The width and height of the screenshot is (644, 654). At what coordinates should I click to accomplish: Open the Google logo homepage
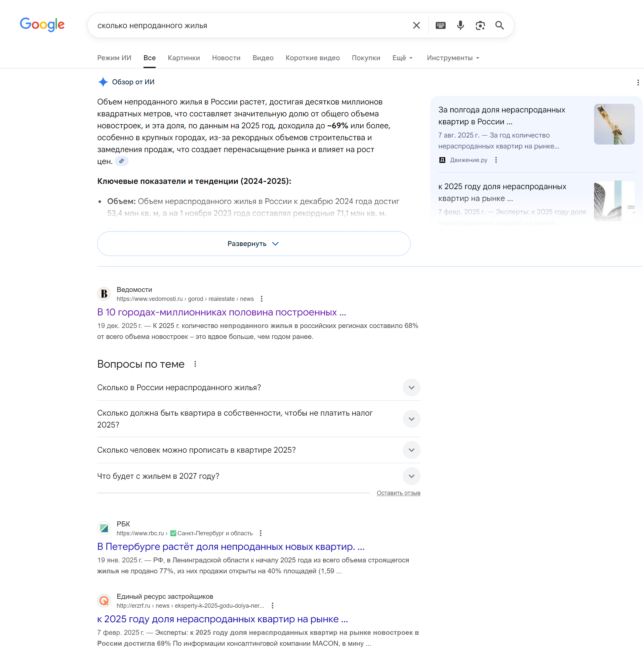(x=42, y=25)
